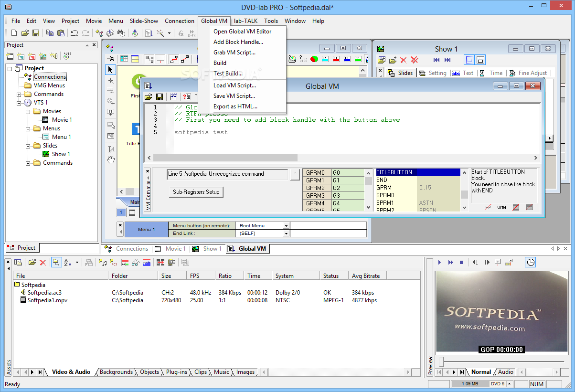Click the stop button in Preview panel
Viewport: 575px width, 392px height.
pyautogui.click(x=462, y=262)
